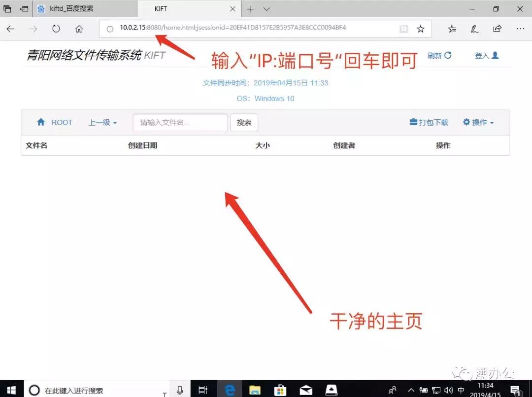Click the Home icon in browser toolbar

pyautogui.click(x=79, y=29)
